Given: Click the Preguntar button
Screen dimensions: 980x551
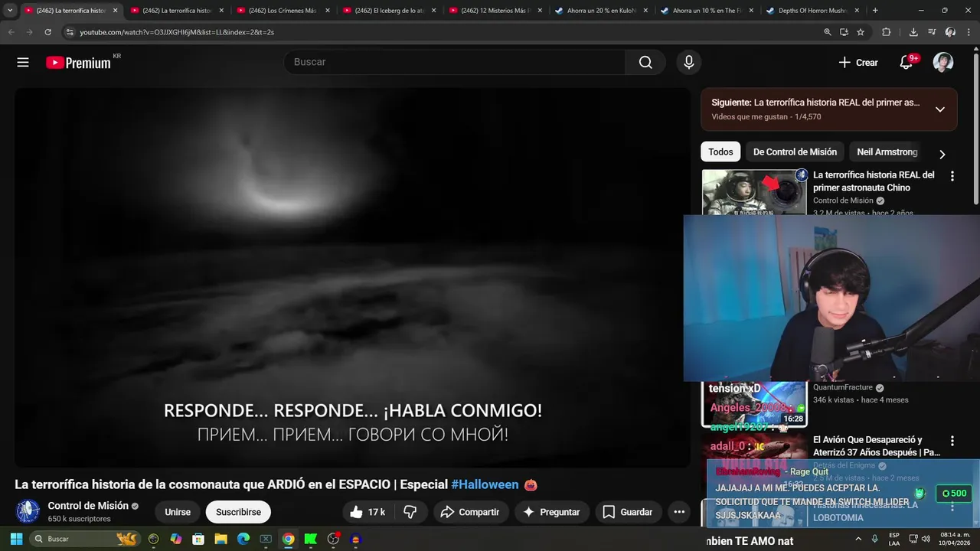Looking at the screenshot, I should (551, 512).
